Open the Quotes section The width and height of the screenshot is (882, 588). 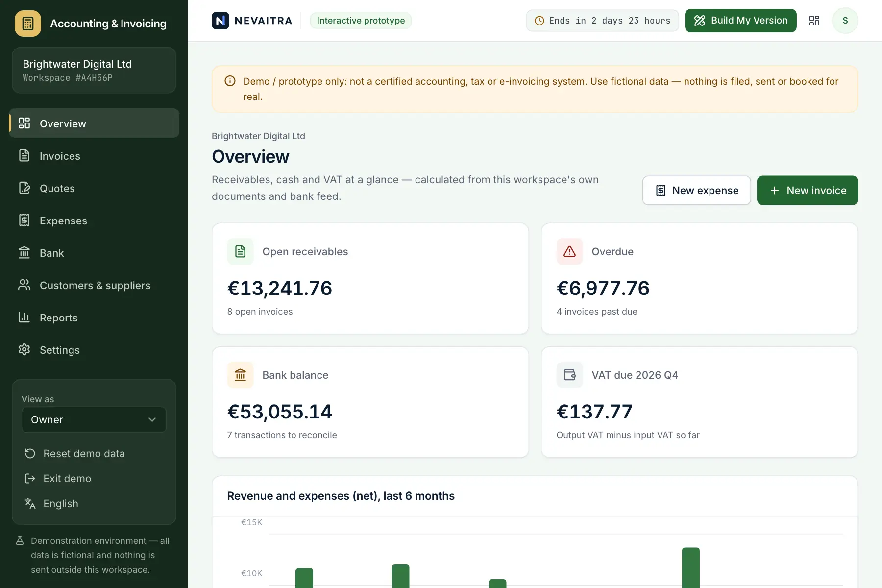pos(94,188)
